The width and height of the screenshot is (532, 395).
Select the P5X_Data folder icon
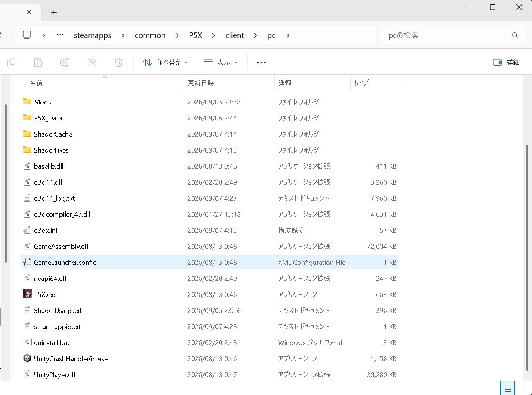(x=27, y=118)
